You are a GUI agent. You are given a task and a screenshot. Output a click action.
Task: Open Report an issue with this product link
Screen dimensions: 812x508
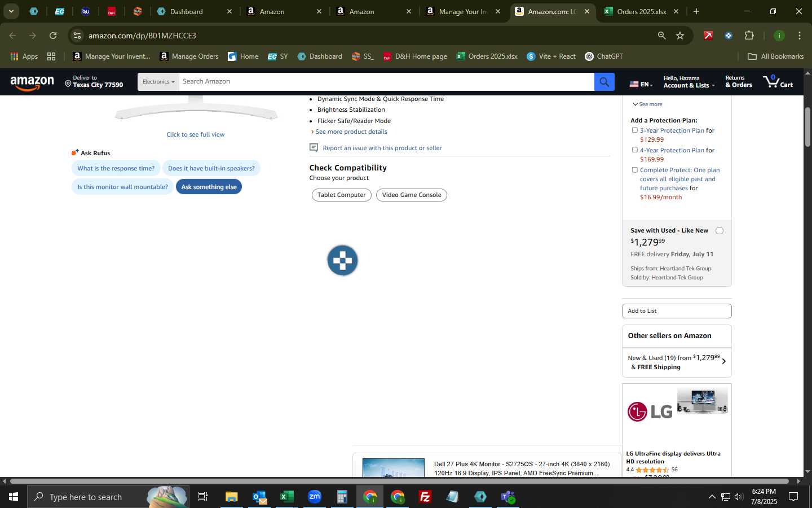382,148
